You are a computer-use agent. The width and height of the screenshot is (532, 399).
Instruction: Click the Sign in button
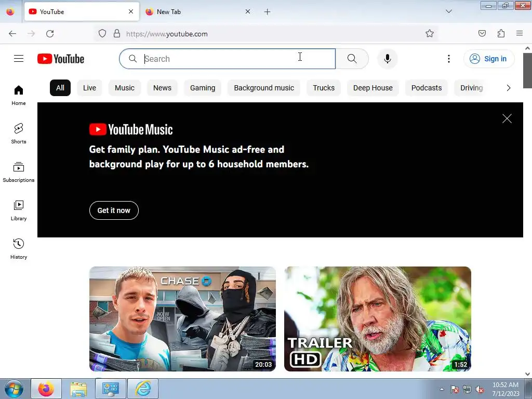[x=488, y=59]
